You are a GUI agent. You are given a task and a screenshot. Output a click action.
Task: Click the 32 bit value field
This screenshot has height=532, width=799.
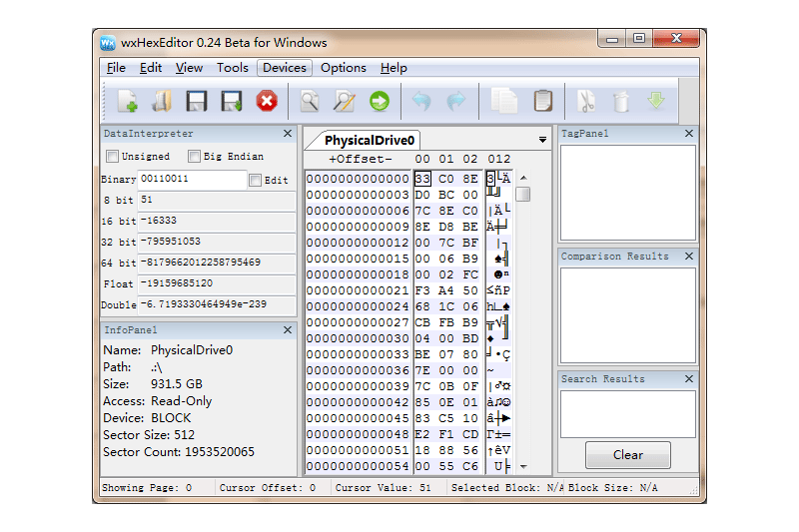(217, 242)
